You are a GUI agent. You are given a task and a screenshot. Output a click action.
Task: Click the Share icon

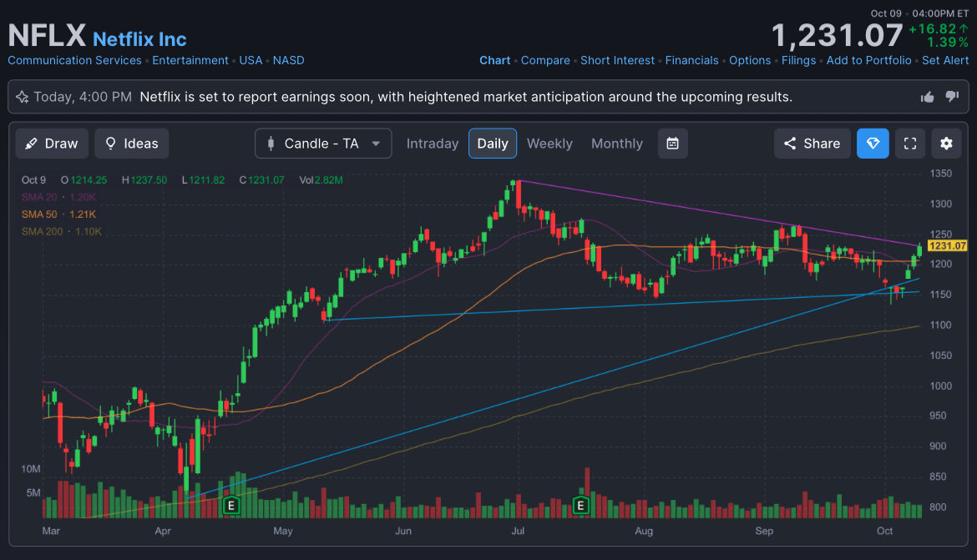[811, 143]
